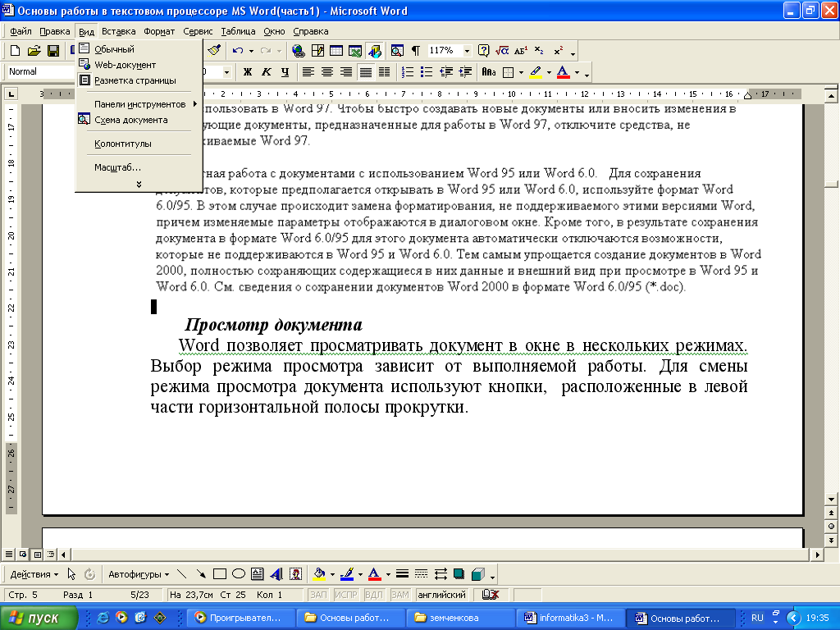Apply 3-D effect cube icon
840x630 pixels.
pos(477,574)
